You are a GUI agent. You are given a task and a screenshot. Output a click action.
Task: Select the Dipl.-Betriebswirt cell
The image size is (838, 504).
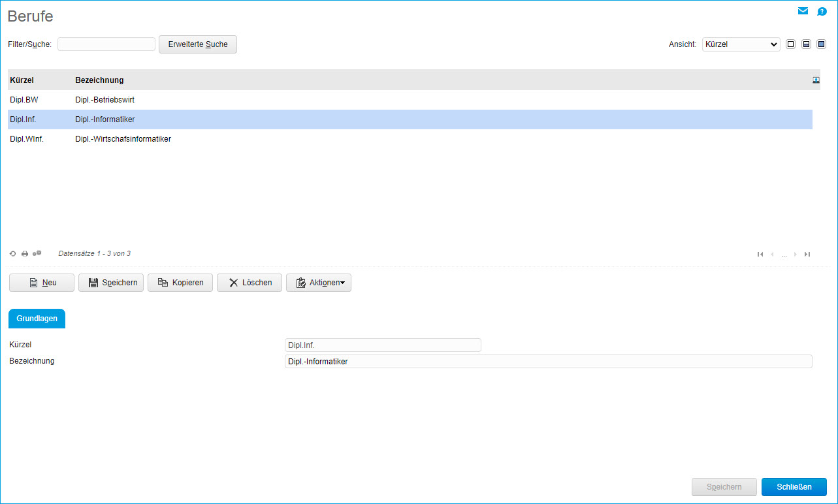(105, 100)
